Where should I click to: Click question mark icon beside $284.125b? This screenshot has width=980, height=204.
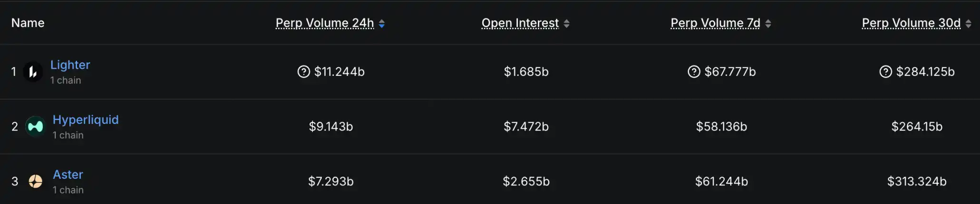pyautogui.click(x=885, y=71)
